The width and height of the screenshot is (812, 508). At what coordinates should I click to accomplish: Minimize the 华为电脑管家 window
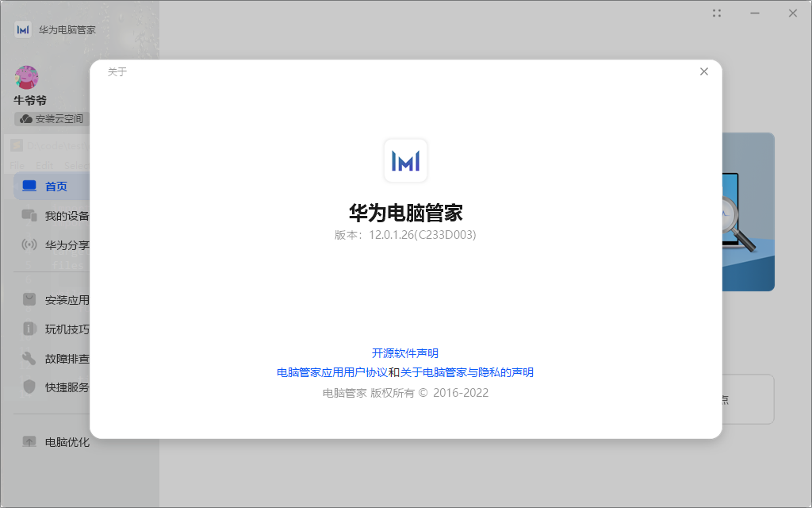coord(755,13)
